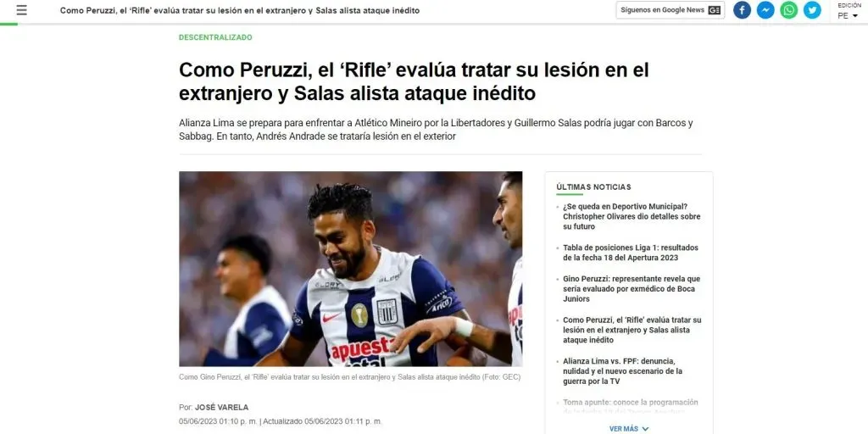Open Alianza Lima vs. FPF article

tap(623, 371)
